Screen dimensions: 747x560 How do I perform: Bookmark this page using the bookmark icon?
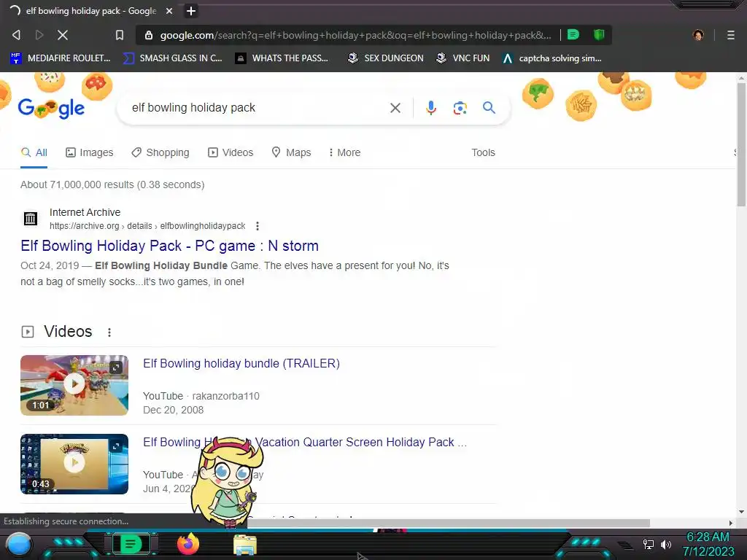(120, 35)
